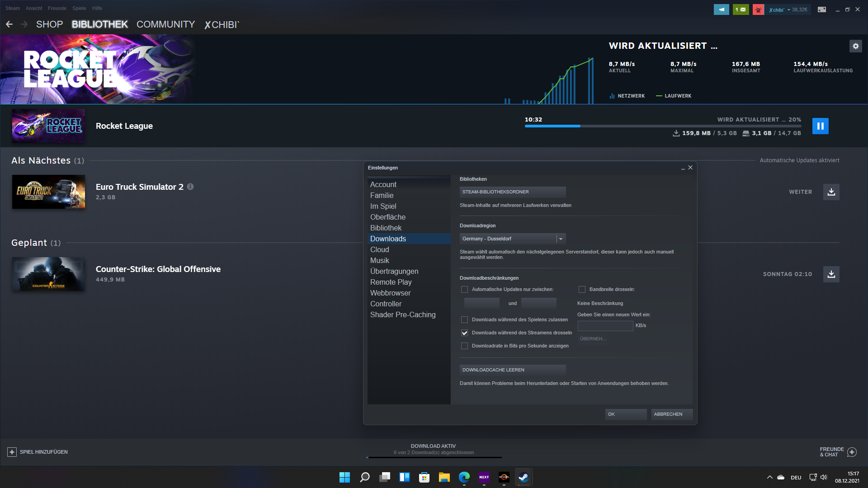The image size is (868, 488).
Task: Open Steam announcements megaphone icon
Action: [x=721, y=9]
